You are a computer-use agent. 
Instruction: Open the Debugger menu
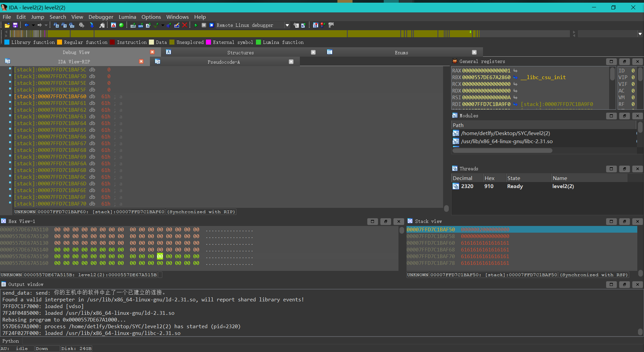[101, 17]
